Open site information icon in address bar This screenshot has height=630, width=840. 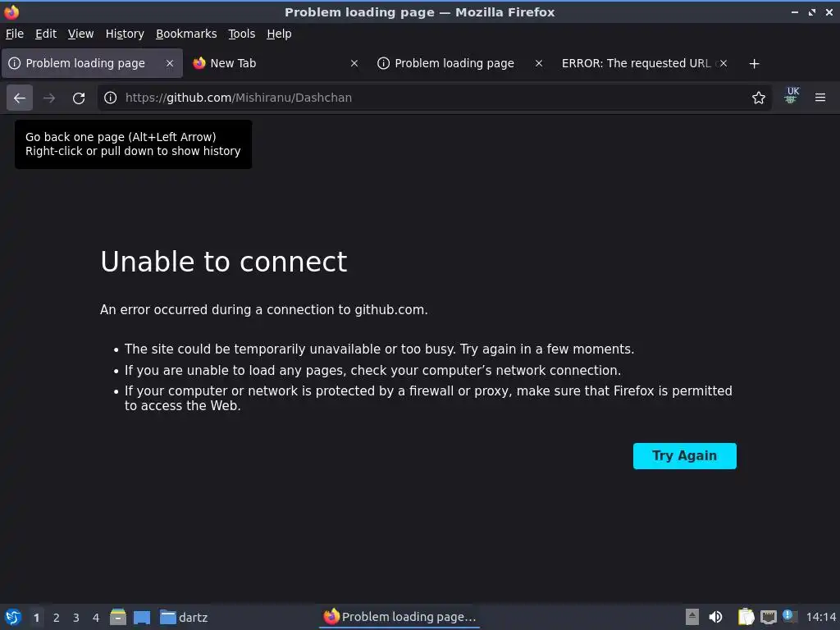pos(111,98)
